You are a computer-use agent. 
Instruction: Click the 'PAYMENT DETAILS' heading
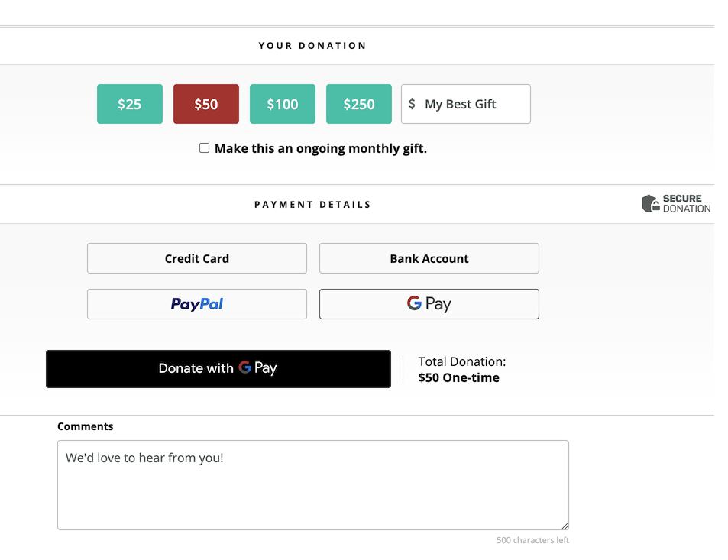coord(312,204)
